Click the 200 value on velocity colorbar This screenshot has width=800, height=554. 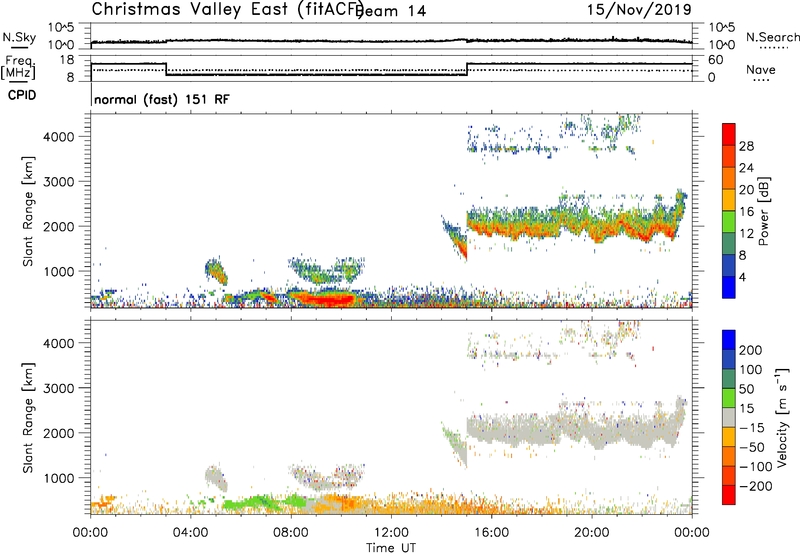click(751, 350)
